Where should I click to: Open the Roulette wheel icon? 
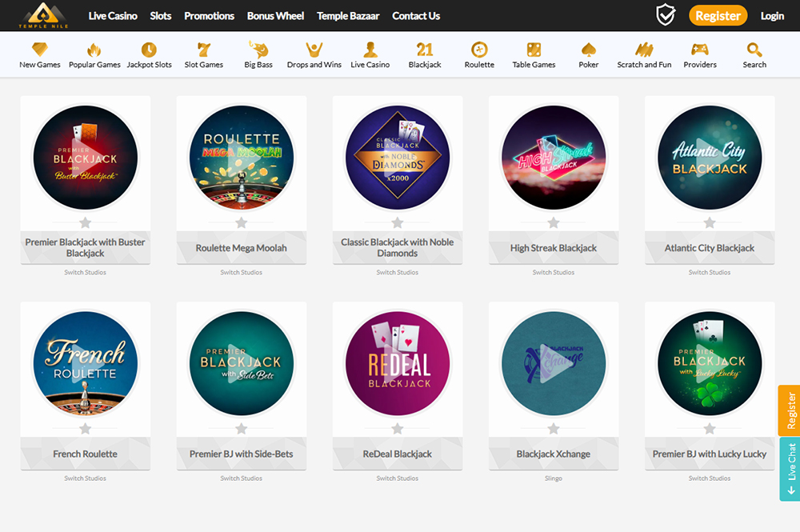[479, 50]
